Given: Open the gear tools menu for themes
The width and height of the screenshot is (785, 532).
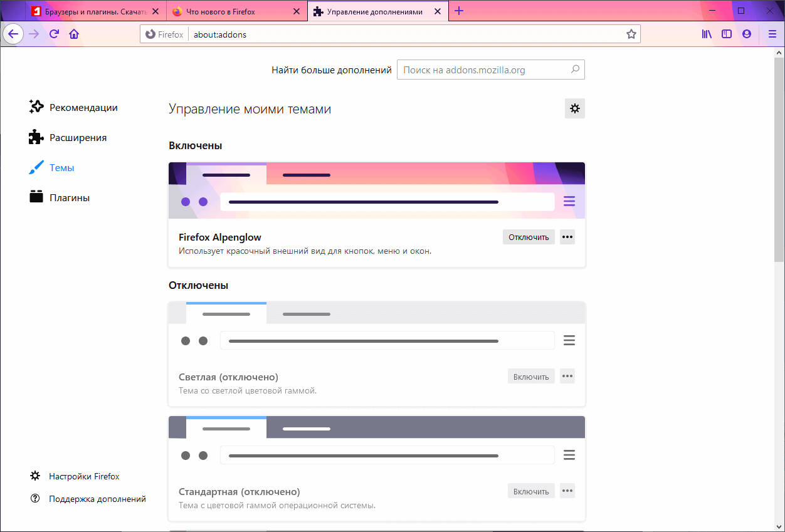Looking at the screenshot, I should [x=575, y=108].
